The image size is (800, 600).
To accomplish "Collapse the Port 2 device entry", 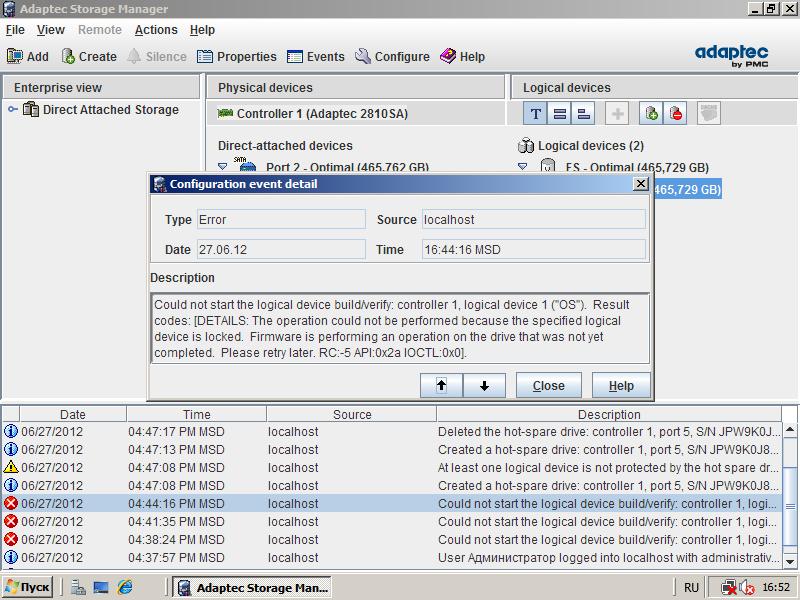I will point(223,168).
